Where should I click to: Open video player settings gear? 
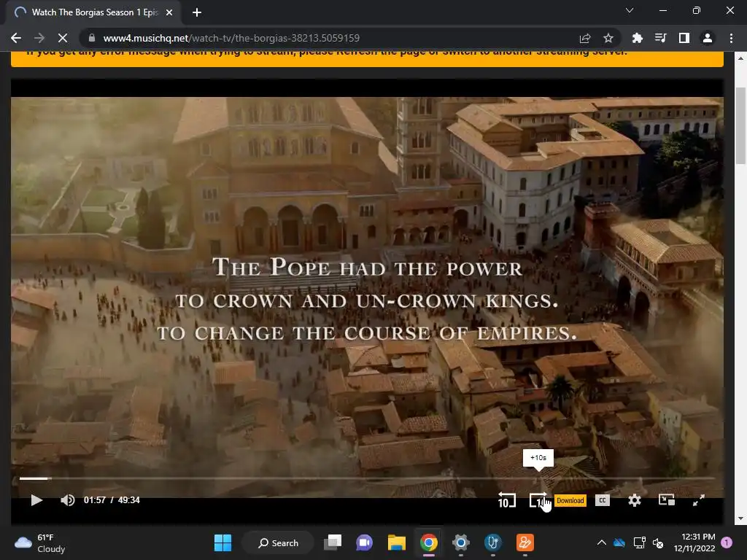pos(634,500)
